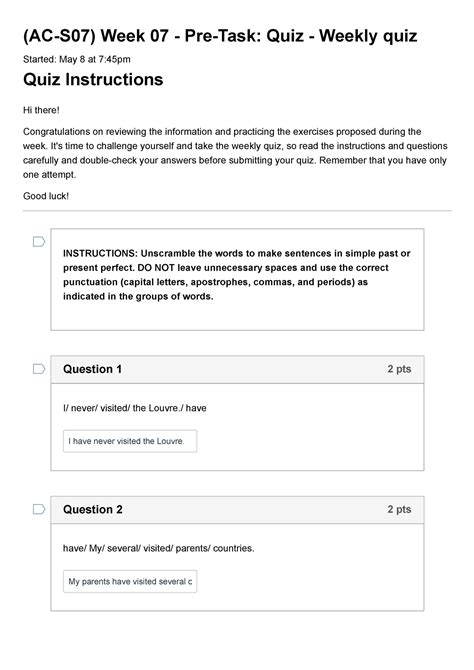Click the Question 2 answer input field

coord(130,581)
